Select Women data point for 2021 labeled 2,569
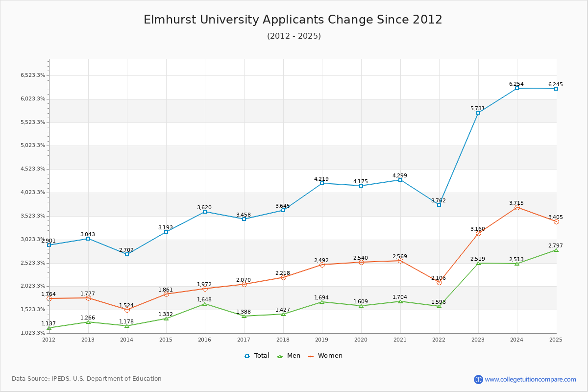The height and width of the screenshot is (392, 588). (400, 261)
